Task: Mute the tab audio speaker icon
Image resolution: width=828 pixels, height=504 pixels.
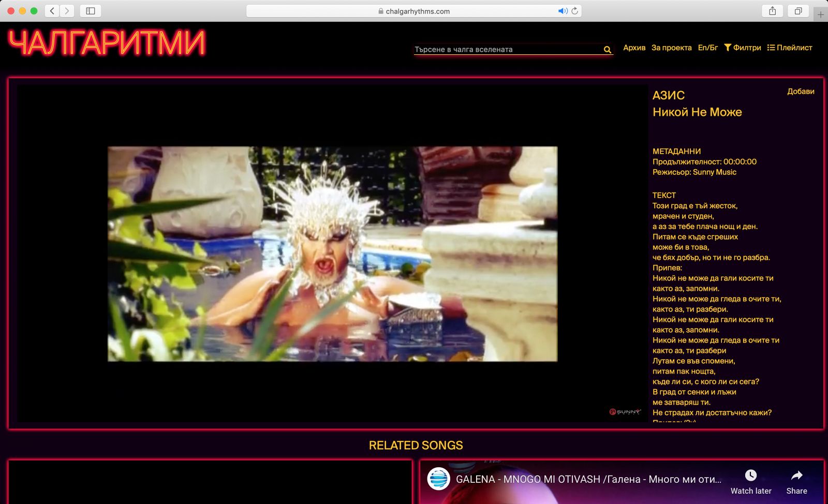Action: 563,11
